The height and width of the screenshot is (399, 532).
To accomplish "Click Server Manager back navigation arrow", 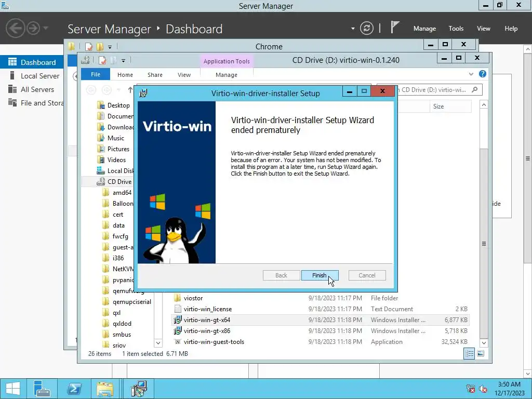I will click(x=15, y=28).
